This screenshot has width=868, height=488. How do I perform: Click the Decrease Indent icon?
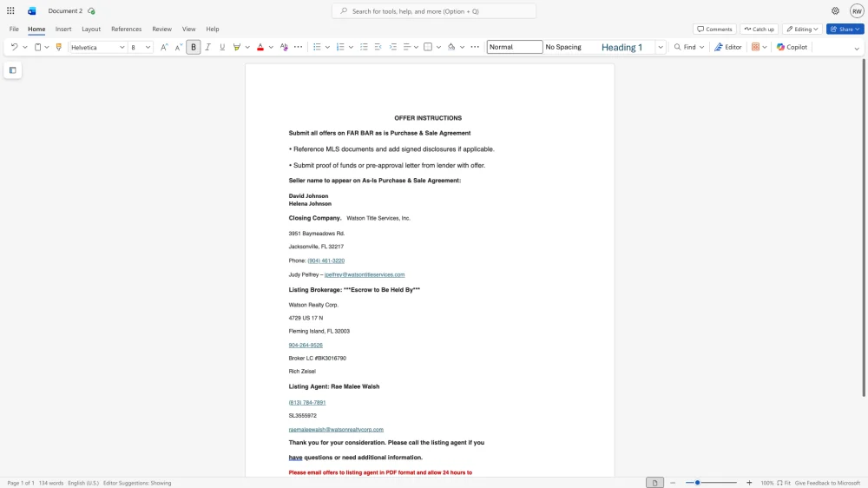(x=378, y=47)
